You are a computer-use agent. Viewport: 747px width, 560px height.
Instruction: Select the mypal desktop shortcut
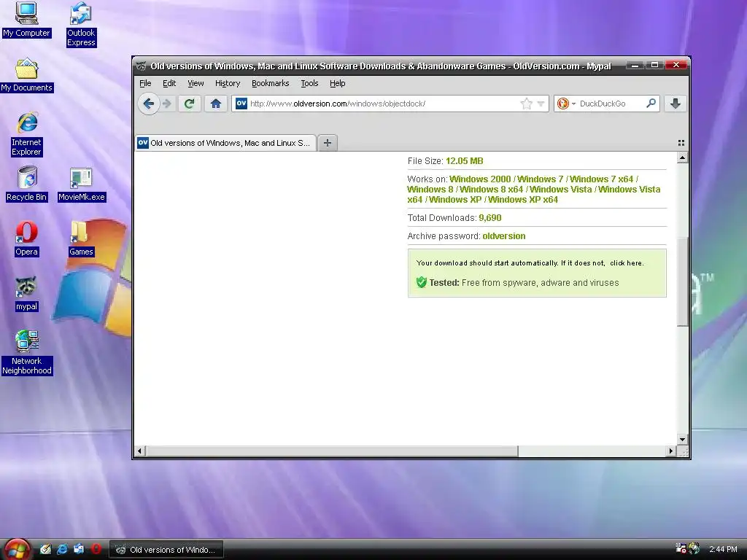27,294
